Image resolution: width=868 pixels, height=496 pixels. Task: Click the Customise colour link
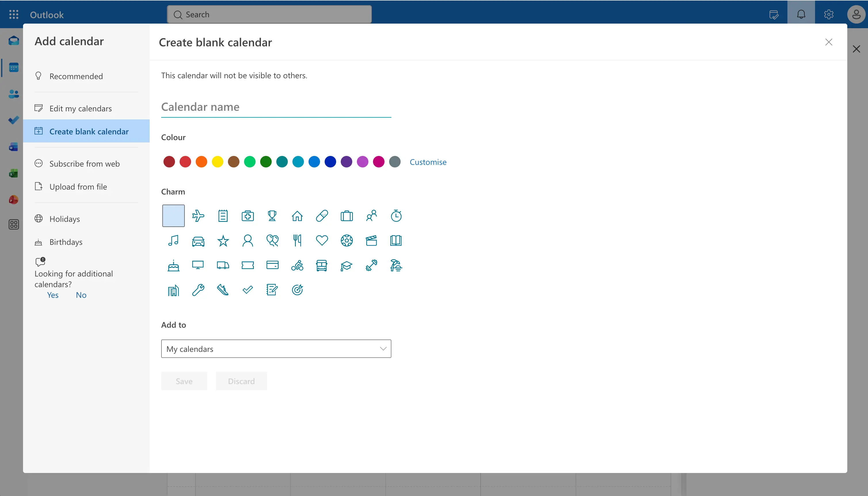(x=428, y=162)
